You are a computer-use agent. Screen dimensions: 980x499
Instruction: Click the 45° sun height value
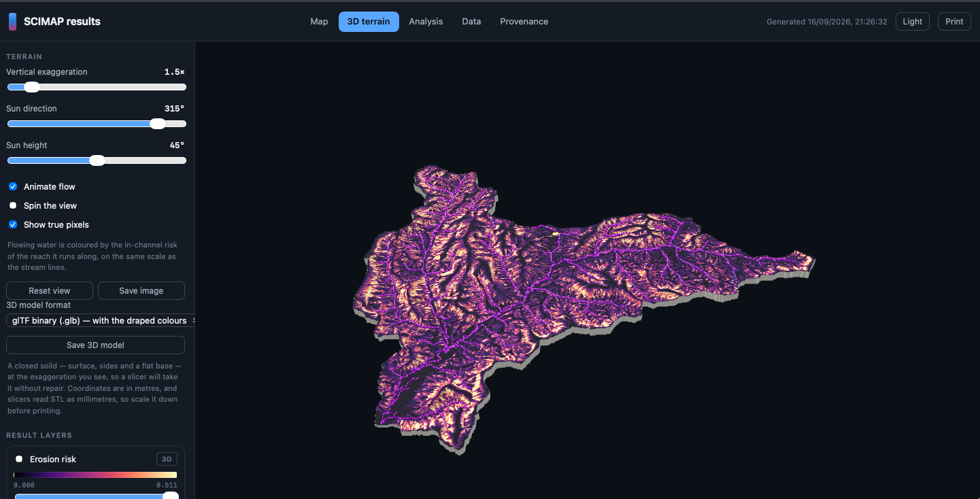point(177,145)
